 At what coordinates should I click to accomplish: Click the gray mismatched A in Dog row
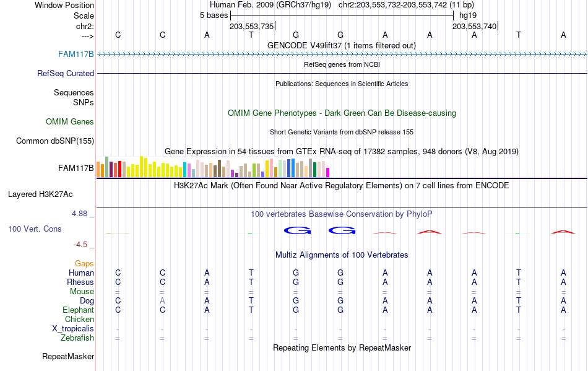click(162, 301)
